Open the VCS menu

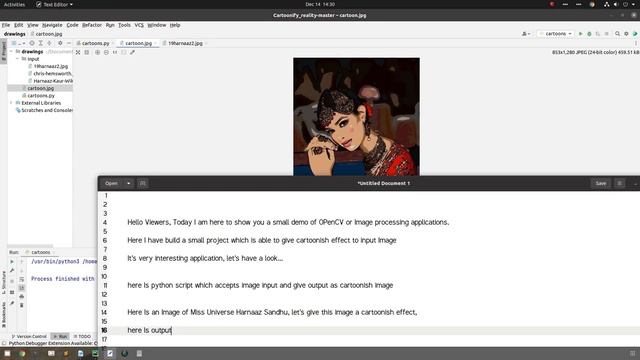coord(139,25)
